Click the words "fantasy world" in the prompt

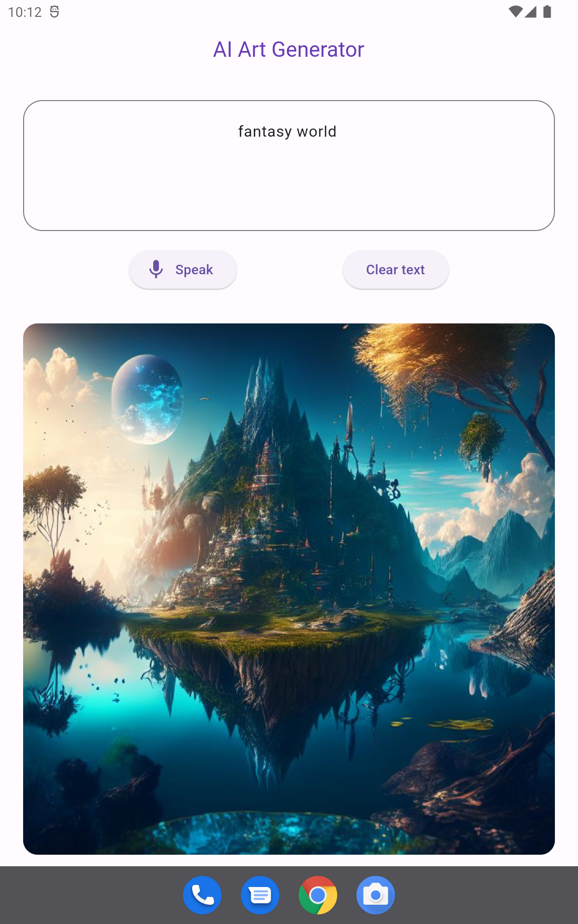[x=288, y=131]
